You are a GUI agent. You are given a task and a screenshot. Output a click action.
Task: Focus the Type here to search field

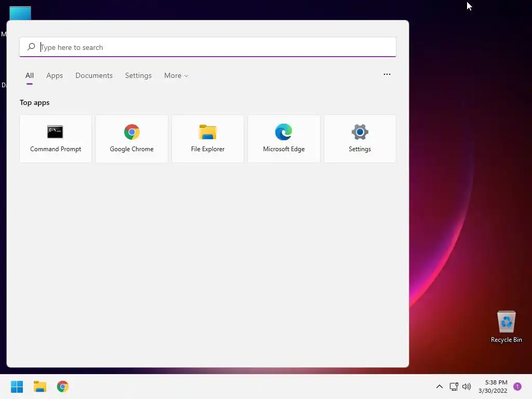pos(208,47)
